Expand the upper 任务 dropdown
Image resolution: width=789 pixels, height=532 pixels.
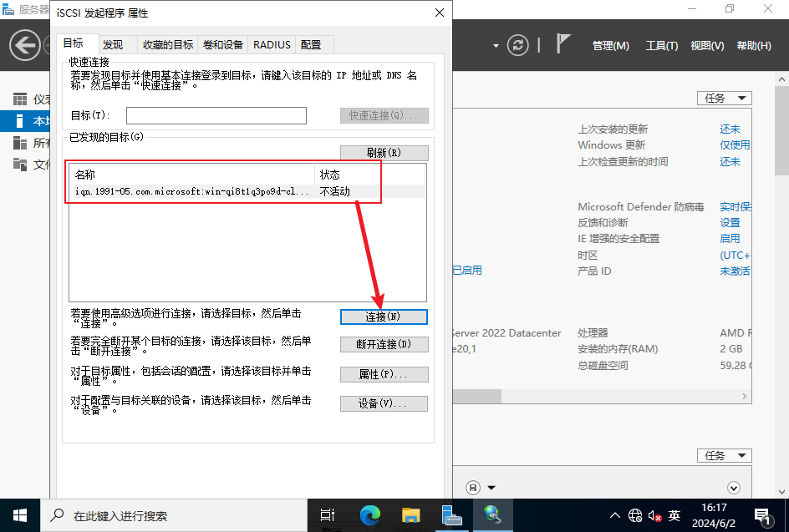tap(724, 99)
